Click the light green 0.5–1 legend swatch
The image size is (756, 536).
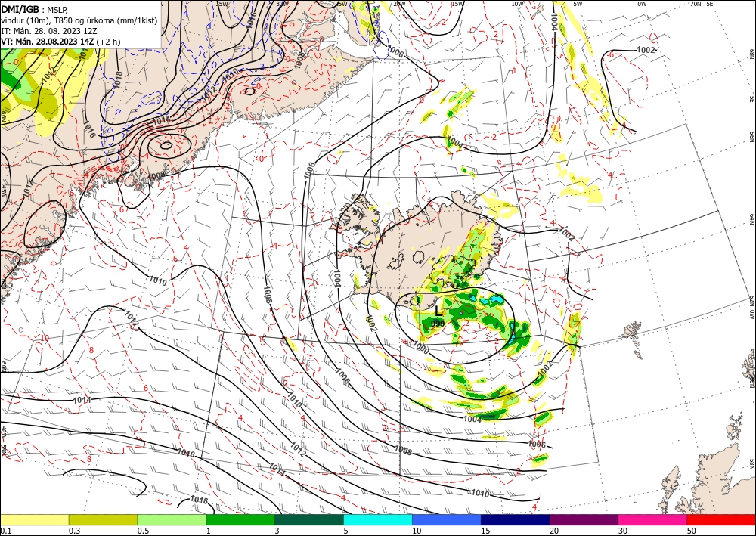[x=172, y=519]
